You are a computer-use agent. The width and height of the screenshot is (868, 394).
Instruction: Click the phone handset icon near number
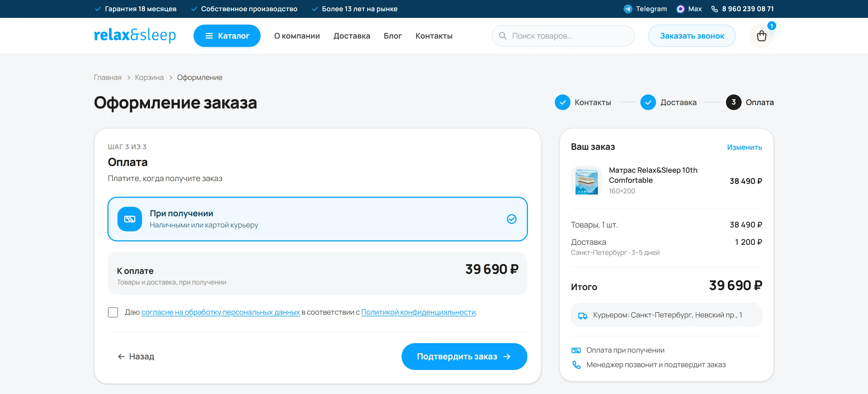(714, 9)
